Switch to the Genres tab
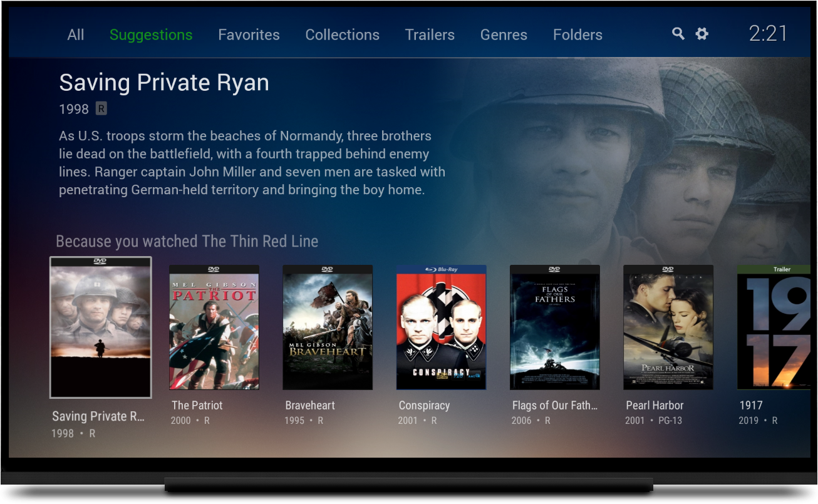The image size is (818, 504). tap(504, 35)
